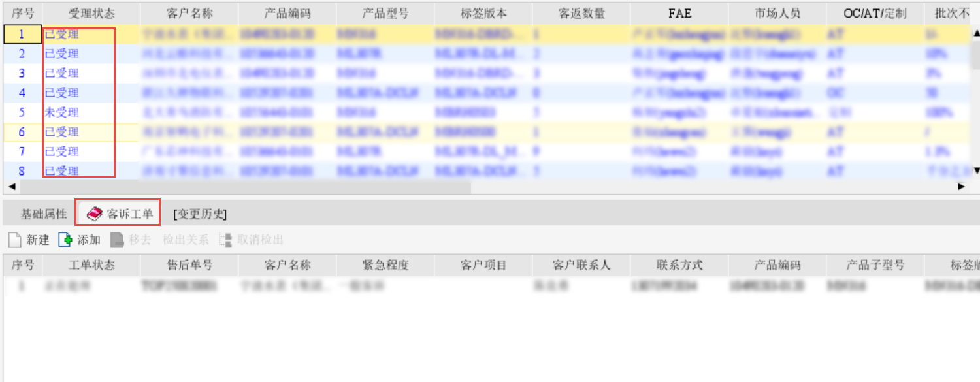Click the vertical scrollbar down arrow
Screen dimensions: 980x382
click(976, 171)
